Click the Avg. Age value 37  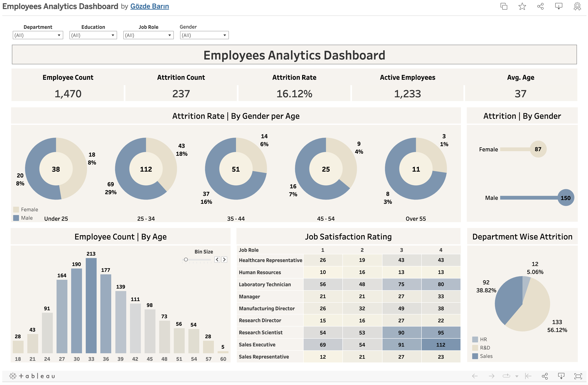coord(521,94)
